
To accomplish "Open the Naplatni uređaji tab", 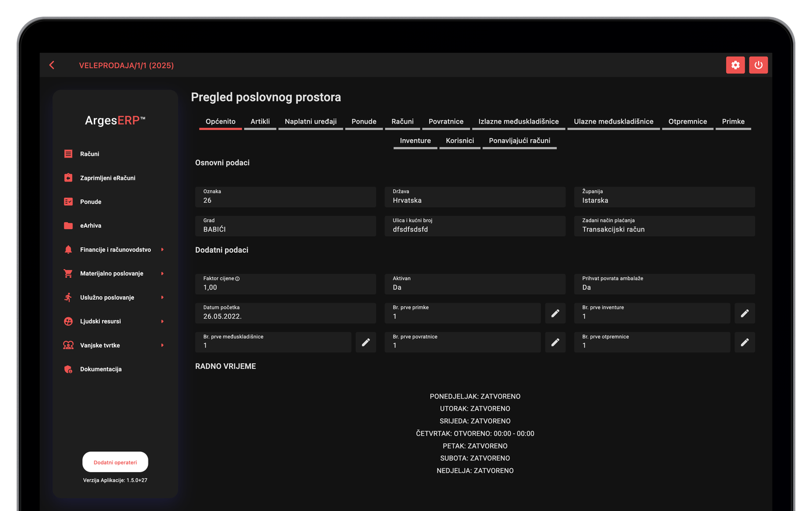I will (310, 122).
